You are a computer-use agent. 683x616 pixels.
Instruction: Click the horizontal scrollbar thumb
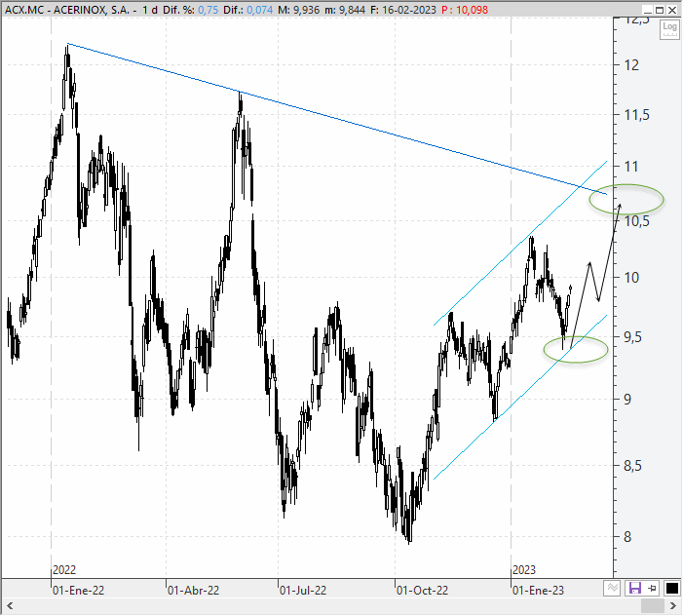pyautogui.click(x=652, y=606)
